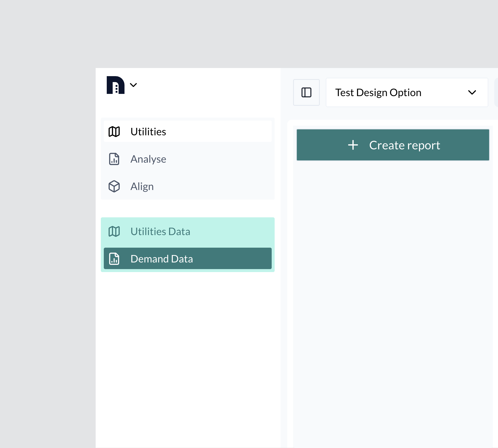Select the Utilities menu label
Image resolution: width=498 pixels, height=448 pixels.
coord(148,132)
